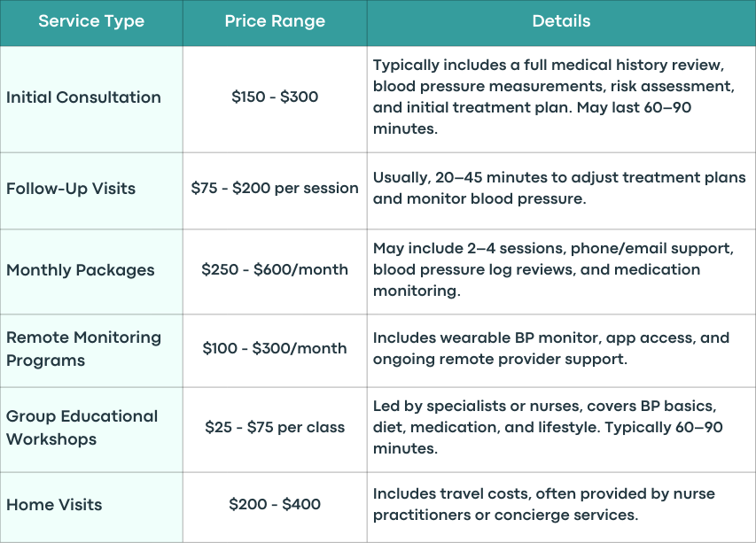Viewport: 756px width, 543px height.
Task: Click the wearable BP monitor details text
Action: (x=551, y=348)
